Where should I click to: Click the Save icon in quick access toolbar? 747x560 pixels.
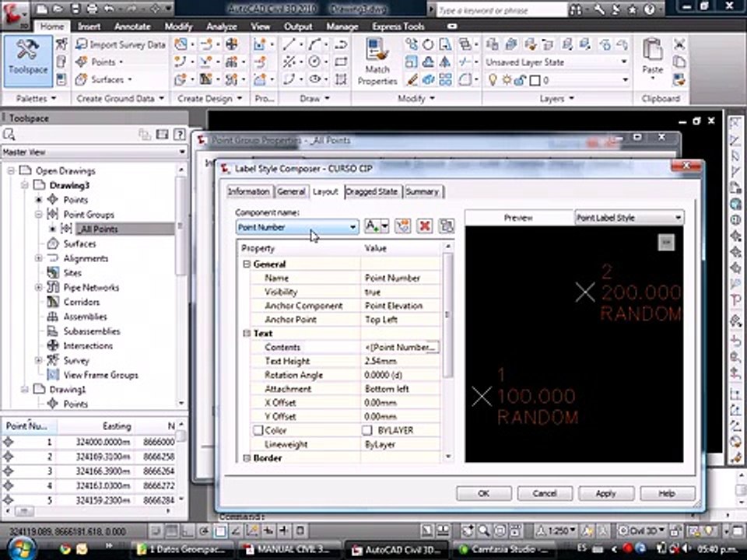[75, 9]
